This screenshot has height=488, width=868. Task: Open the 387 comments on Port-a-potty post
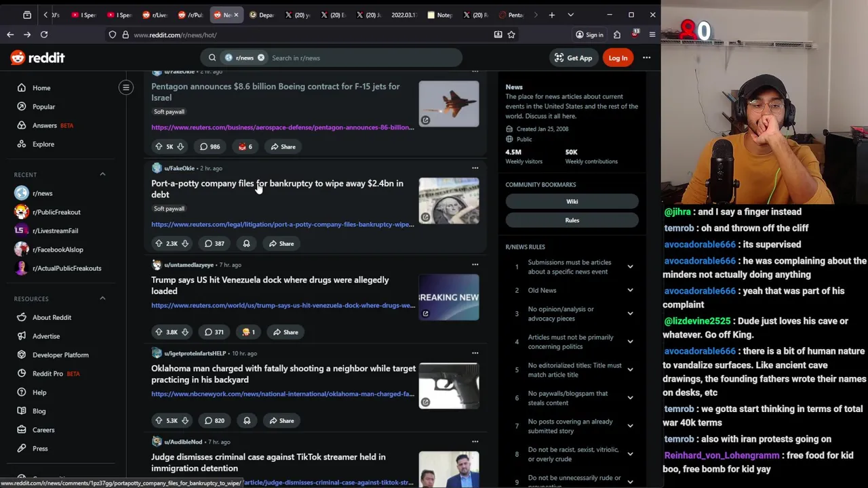214,243
